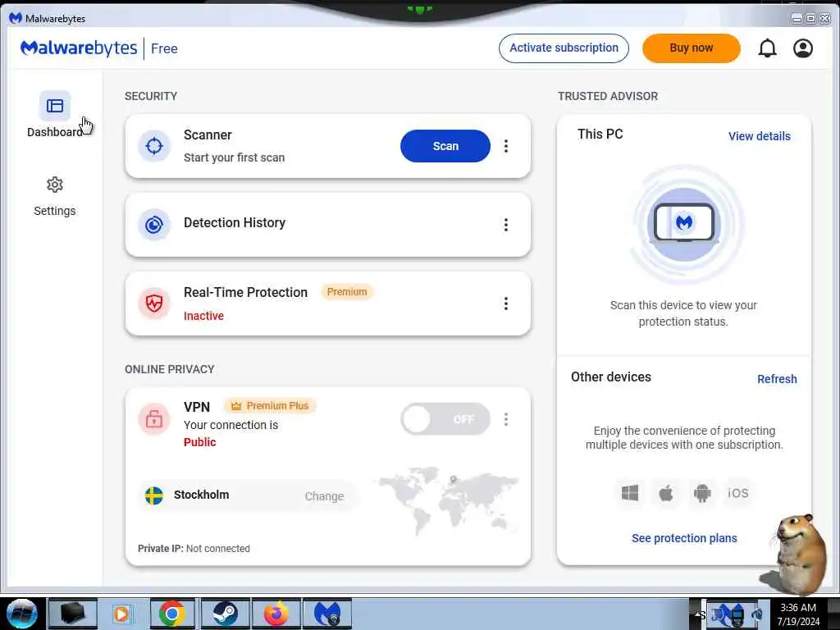Click the Public connection status
The image size is (840, 630).
click(200, 442)
